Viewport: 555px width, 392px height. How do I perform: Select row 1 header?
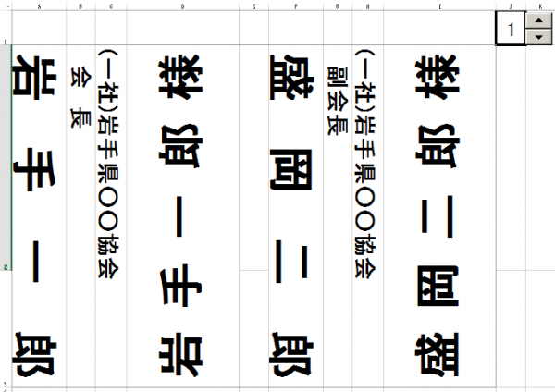coord(6,28)
